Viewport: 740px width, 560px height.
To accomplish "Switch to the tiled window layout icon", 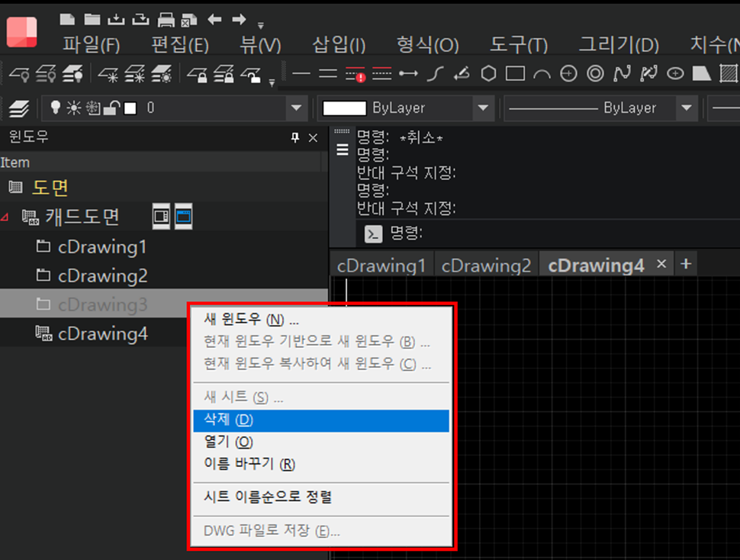I will [x=162, y=217].
